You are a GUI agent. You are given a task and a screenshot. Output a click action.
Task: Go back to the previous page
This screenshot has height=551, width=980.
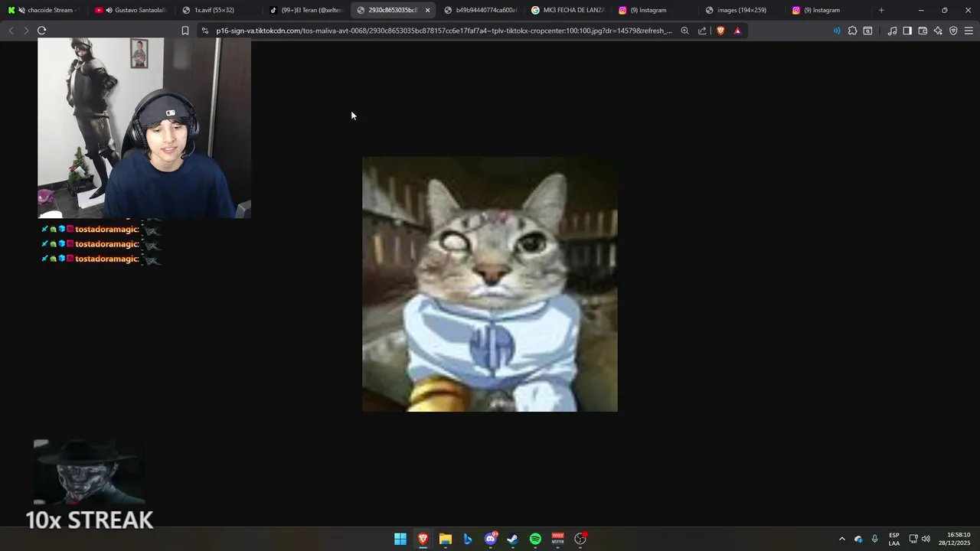11,31
